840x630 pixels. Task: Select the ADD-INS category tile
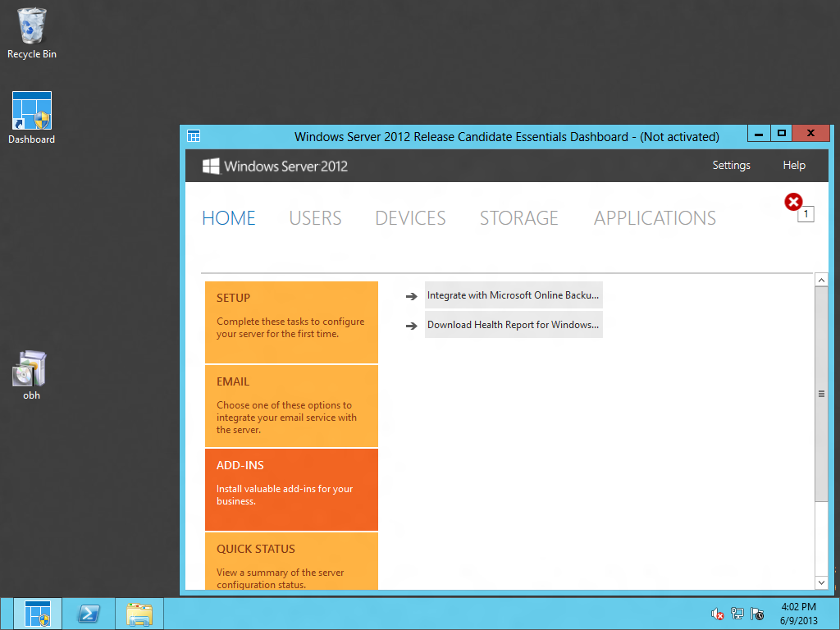click(x=291, y=490)
